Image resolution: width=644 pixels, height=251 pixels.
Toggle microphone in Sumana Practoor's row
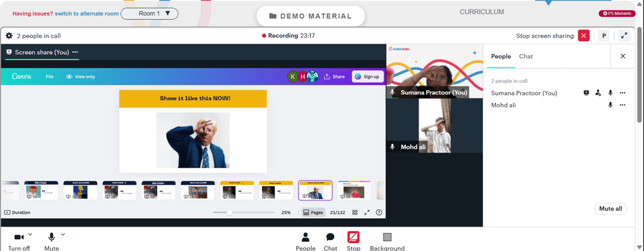611,93
